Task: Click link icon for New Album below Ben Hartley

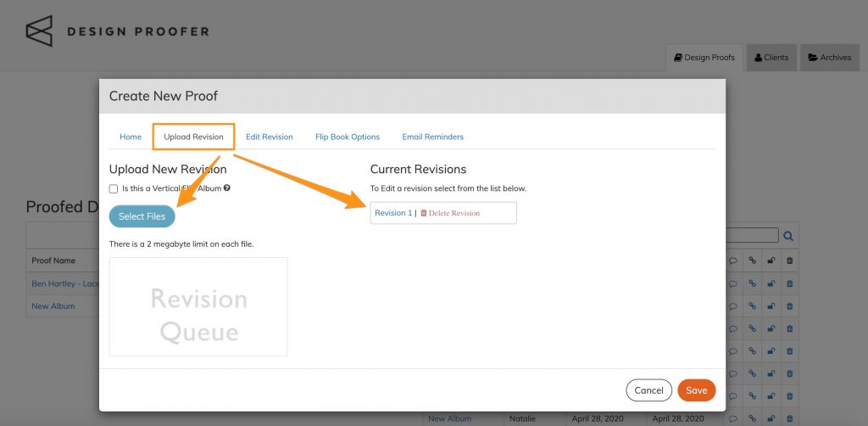Action: 752,305
